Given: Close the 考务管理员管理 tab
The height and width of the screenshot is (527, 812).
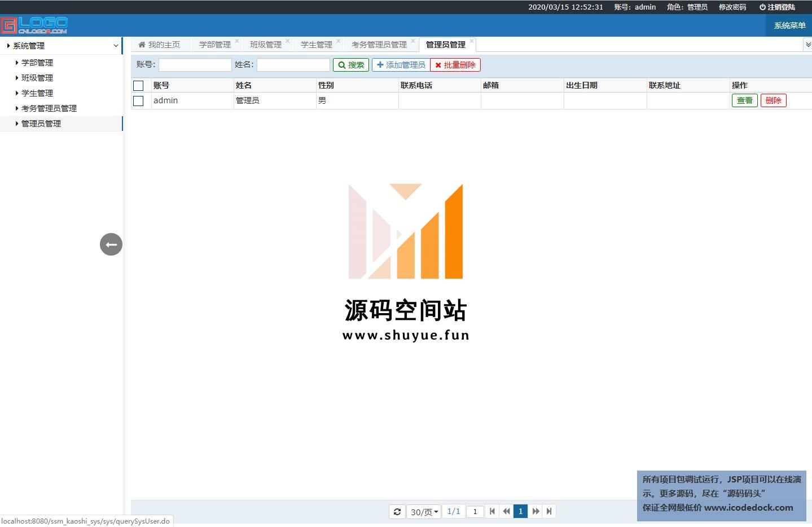Looking at the screenshot, I should (x=413, y=41).
